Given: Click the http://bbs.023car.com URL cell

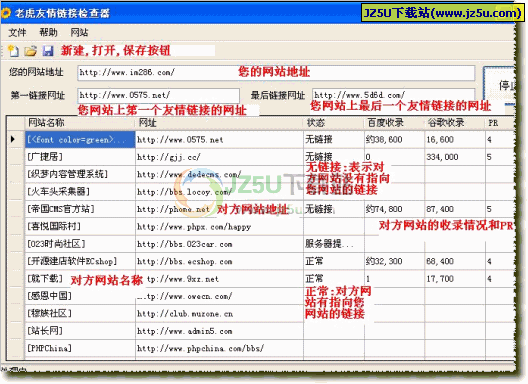Looking at the screenshot, I should coord(219,244).
